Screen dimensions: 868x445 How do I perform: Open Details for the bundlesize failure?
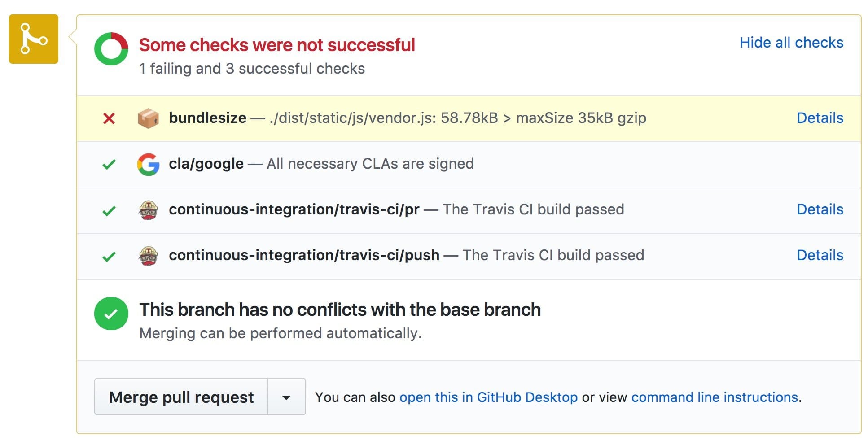820,118
